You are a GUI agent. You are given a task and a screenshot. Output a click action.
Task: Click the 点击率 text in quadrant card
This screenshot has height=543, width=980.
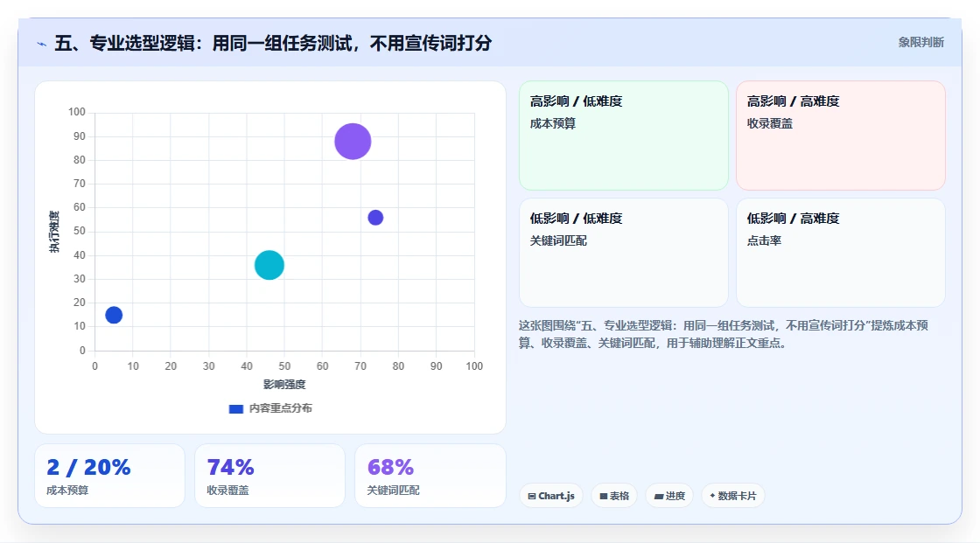(764, 240)
